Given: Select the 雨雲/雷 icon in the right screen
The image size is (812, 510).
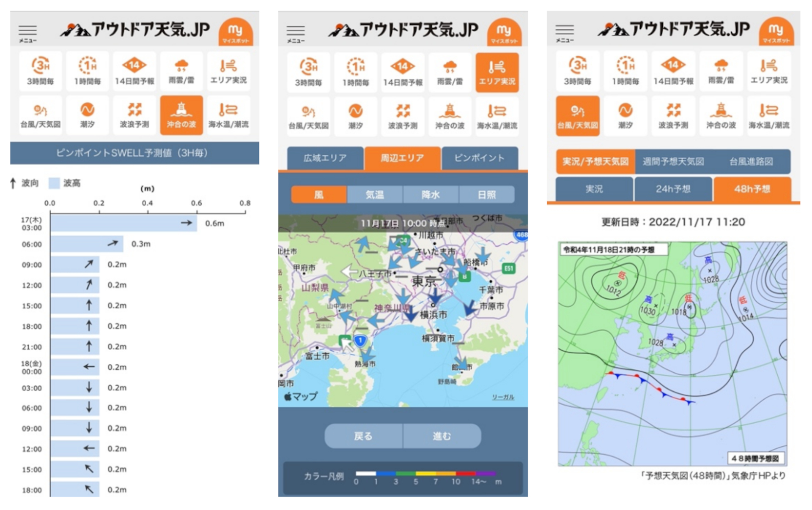Looking at the screenshot, I should (x=721, y=71).
